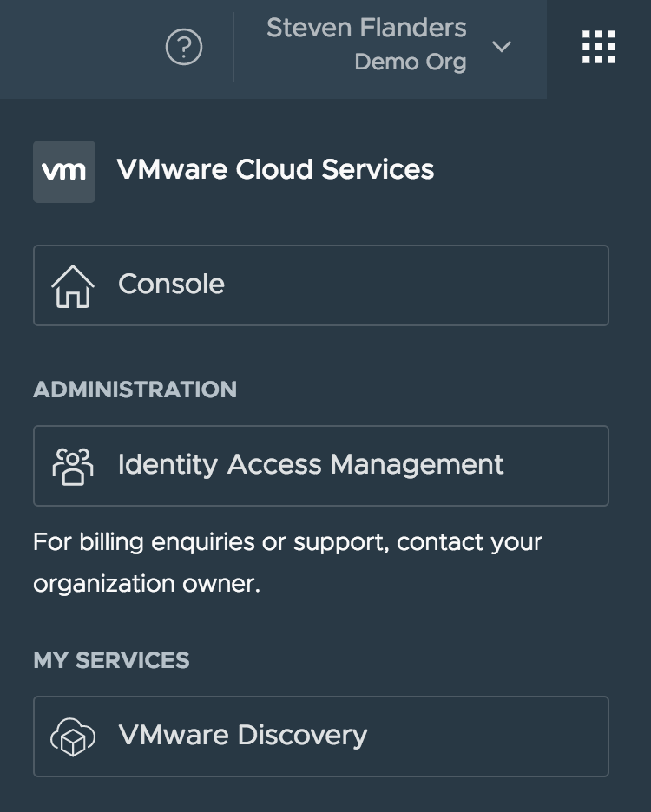The width and height of the screenshot is (651, 812).
Task: Expand the user account chevron
Action: (502, 47)
